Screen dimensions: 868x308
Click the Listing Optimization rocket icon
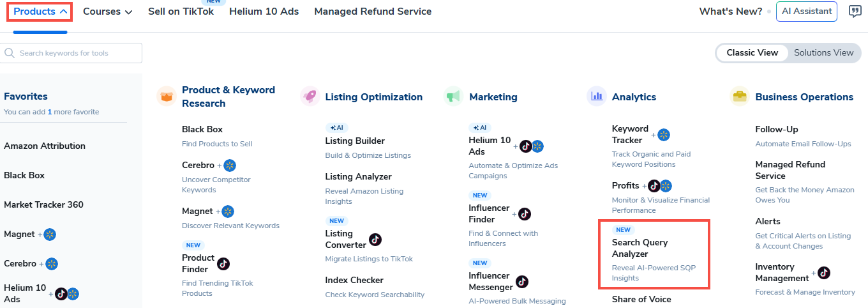click(310, 96)
